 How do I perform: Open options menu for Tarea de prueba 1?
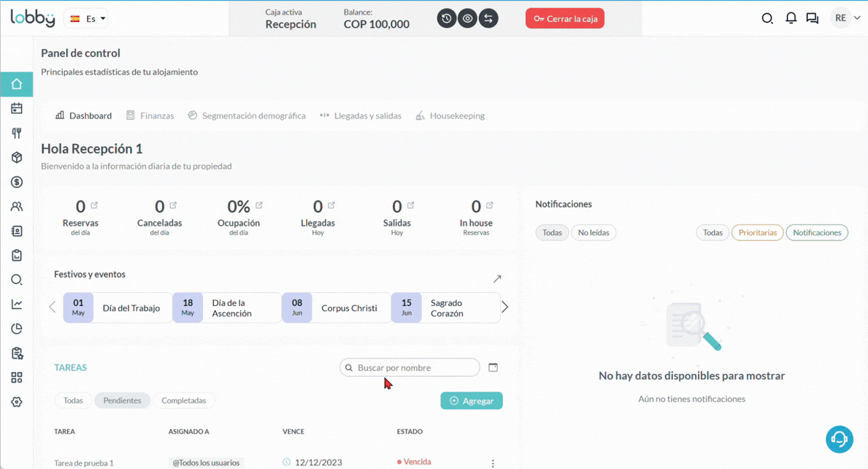coord(493,463)
